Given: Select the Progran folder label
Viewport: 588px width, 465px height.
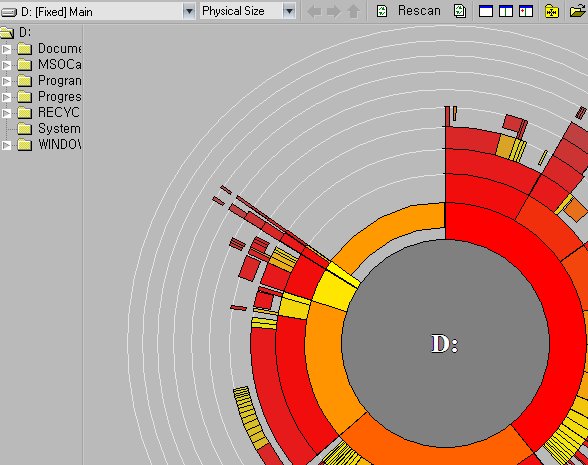Looking at the screenshot, I should click(59, 81).
